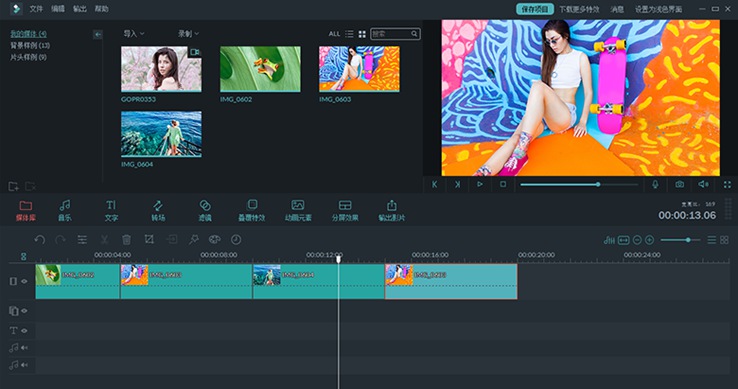
Task: Click the 保存项目 save project button
Action: coord(535,9)
